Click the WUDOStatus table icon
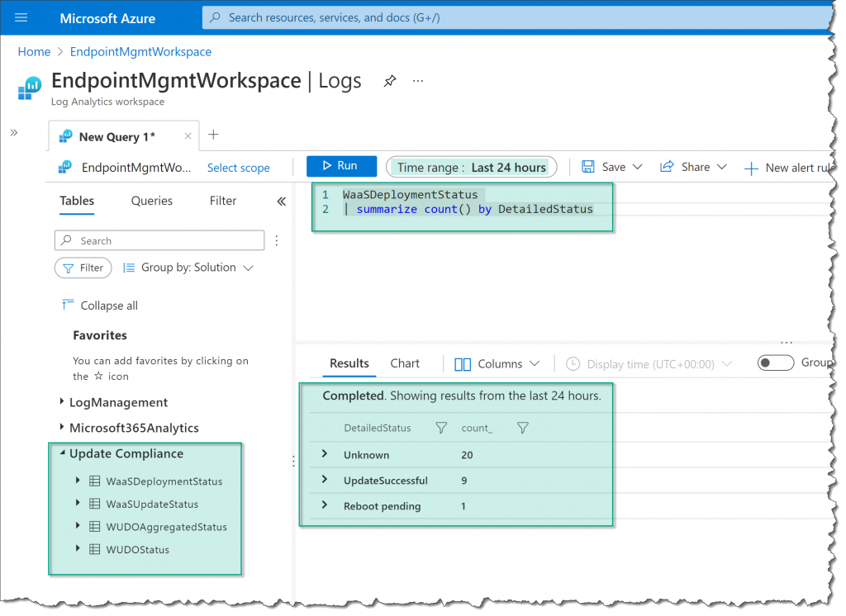The image size is (846, 616). click(94, 549)
